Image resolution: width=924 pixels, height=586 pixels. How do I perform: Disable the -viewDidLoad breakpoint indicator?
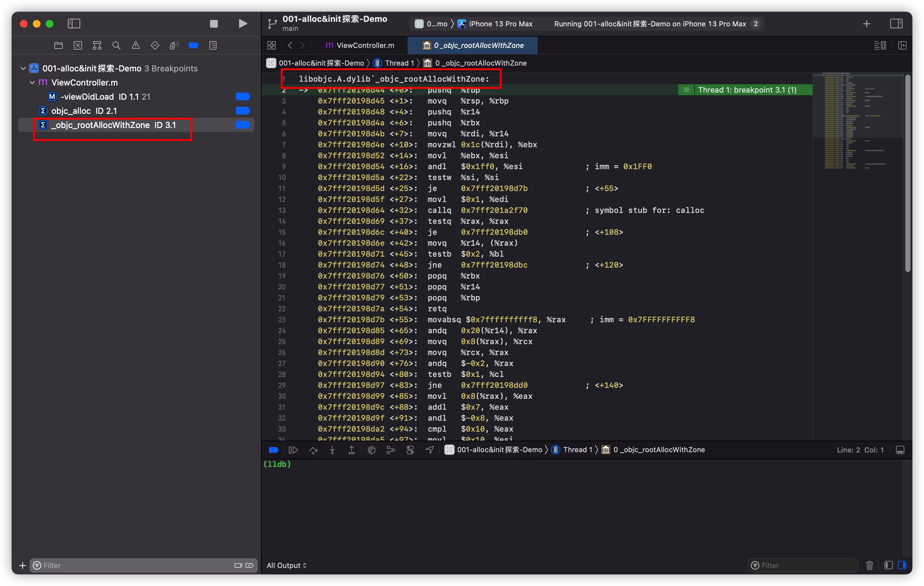pos(243,96)
